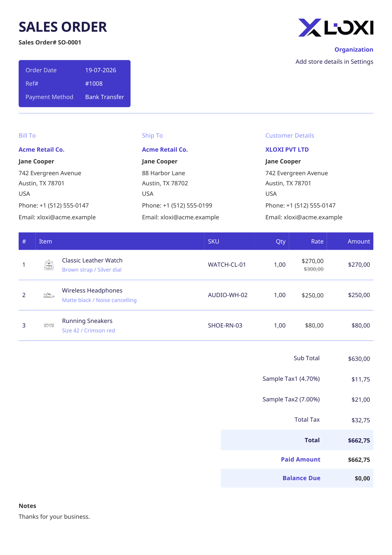Click Acme Retail Co. under Bill To
Image resolution: width=392 pixels, height=555 pixels.
click(41, 149)
